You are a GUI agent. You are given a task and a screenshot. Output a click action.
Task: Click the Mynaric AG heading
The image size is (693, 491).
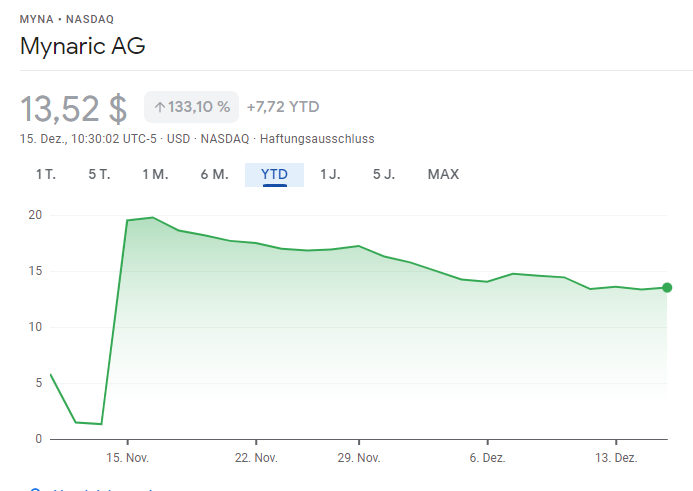pyautogui.click(x=83, y=46)
